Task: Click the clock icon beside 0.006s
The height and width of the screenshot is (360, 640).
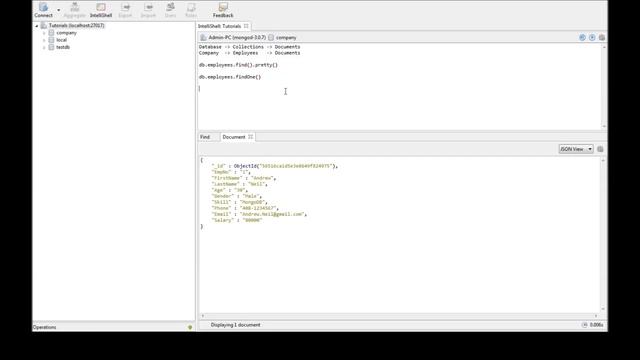Action: 584,325
